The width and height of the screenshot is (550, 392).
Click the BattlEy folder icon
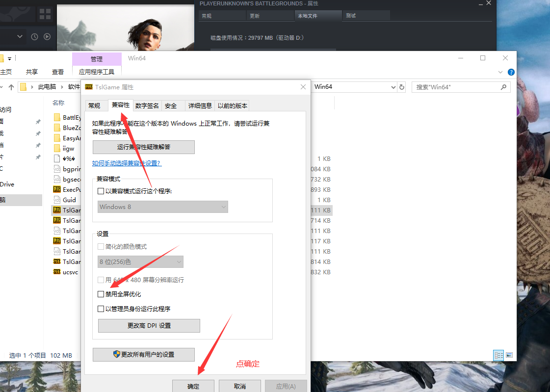pos(57,117)
